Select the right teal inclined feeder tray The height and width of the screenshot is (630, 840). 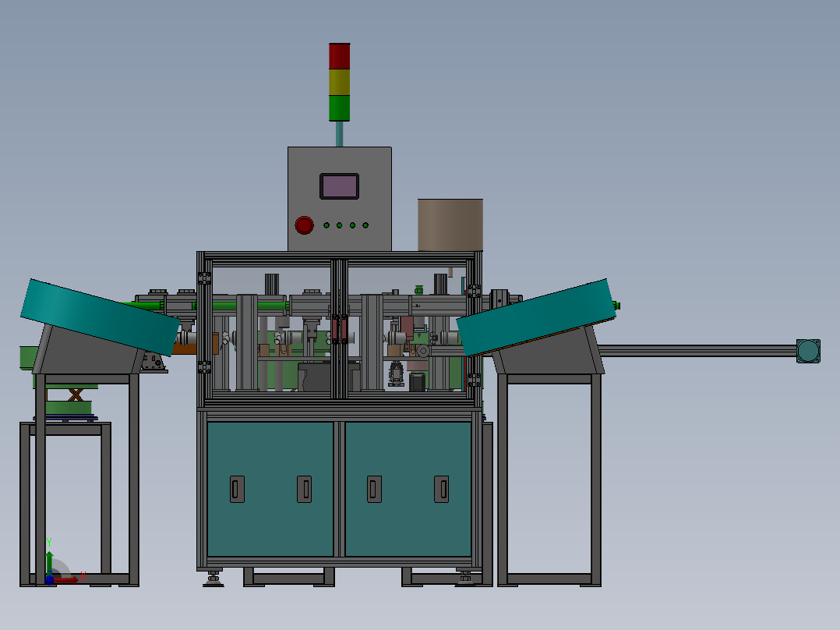(536, 317)
